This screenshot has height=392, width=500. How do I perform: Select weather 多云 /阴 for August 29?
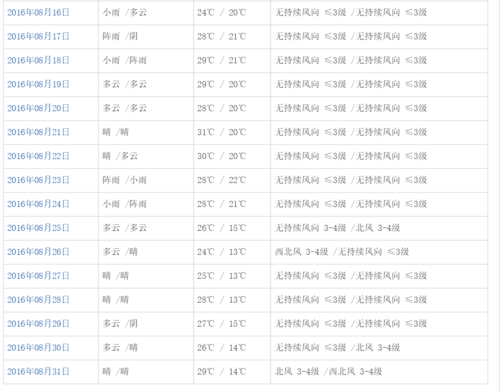(120, 324)
